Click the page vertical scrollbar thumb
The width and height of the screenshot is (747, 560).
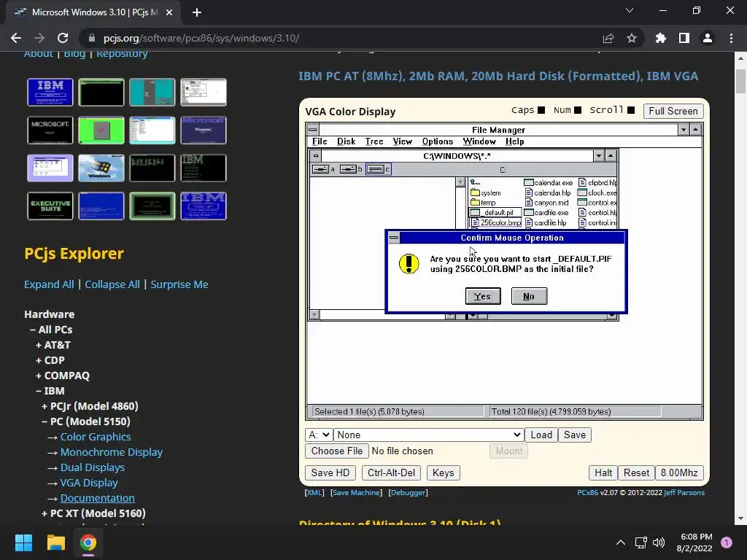point(740,82)
